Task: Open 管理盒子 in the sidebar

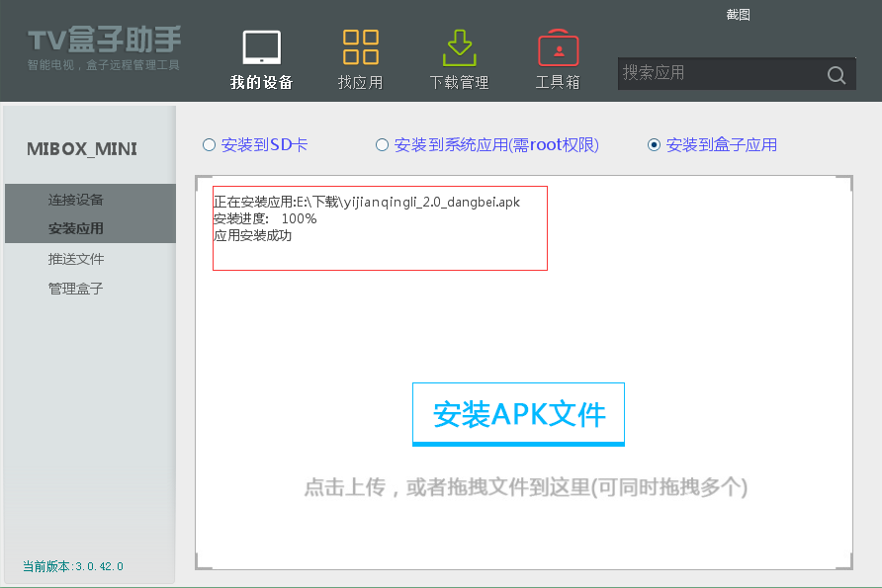Action: coord(76,289)
